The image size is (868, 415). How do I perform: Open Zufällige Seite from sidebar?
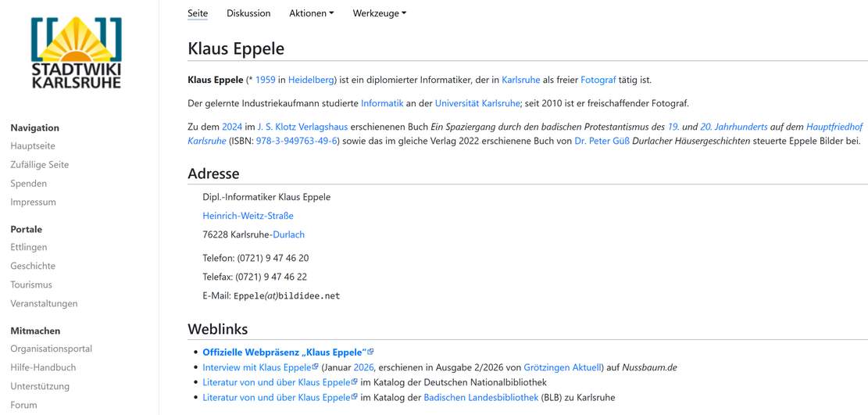click(x=40, y=165)
